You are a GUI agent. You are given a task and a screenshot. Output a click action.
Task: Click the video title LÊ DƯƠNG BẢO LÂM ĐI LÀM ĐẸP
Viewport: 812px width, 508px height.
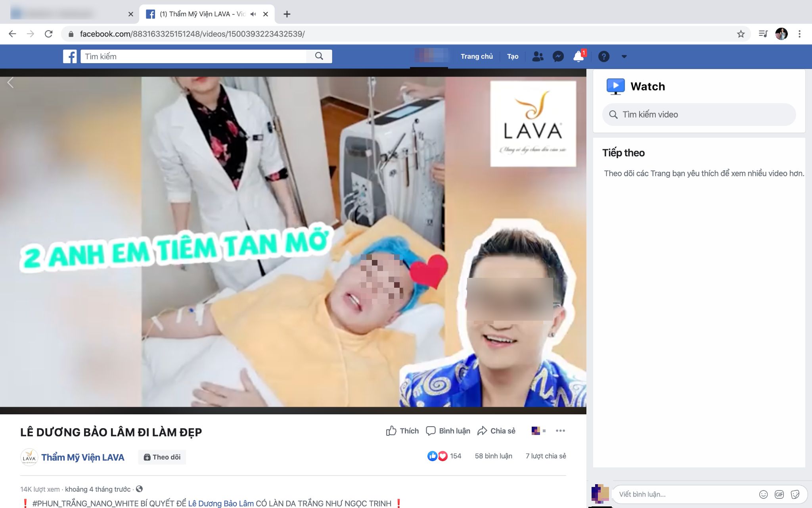(x=111, y=432)
